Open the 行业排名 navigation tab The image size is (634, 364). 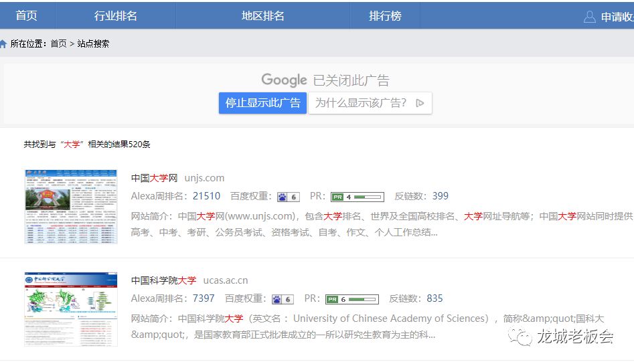[x=115, y=15]
